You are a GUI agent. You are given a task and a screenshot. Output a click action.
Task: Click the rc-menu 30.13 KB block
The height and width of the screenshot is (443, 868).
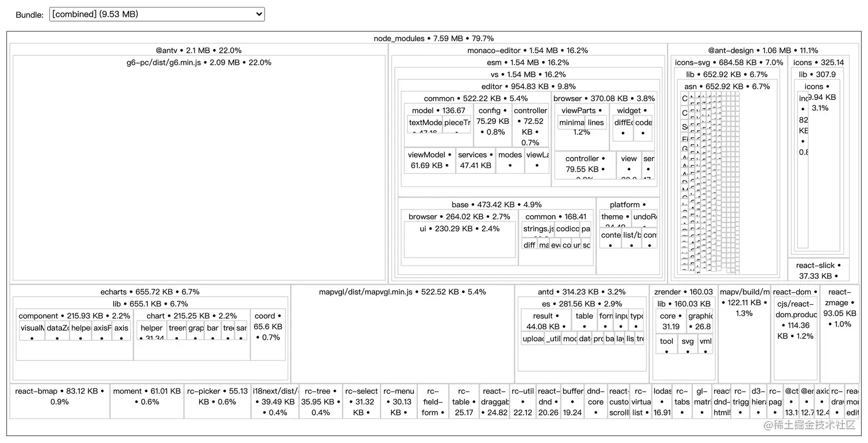[398, 401]
